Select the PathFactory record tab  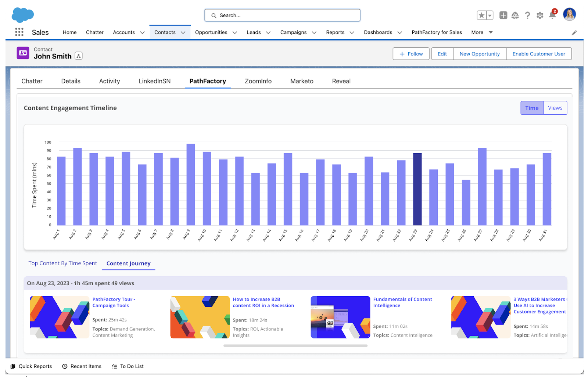208,81
